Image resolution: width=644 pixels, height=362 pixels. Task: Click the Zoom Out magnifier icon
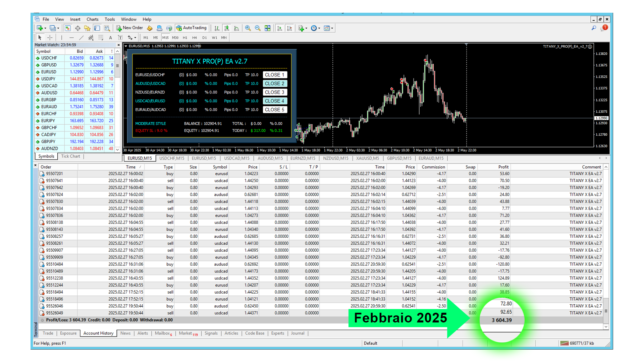258,28
